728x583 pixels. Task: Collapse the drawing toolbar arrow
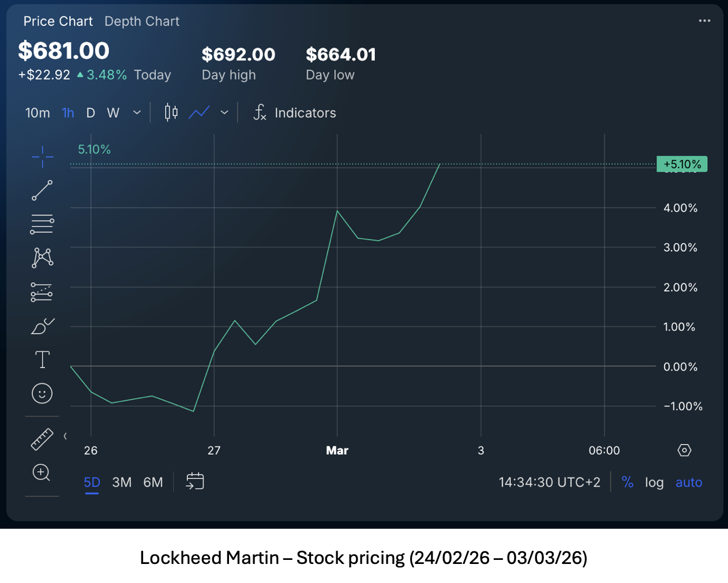[x=65, y=436]
